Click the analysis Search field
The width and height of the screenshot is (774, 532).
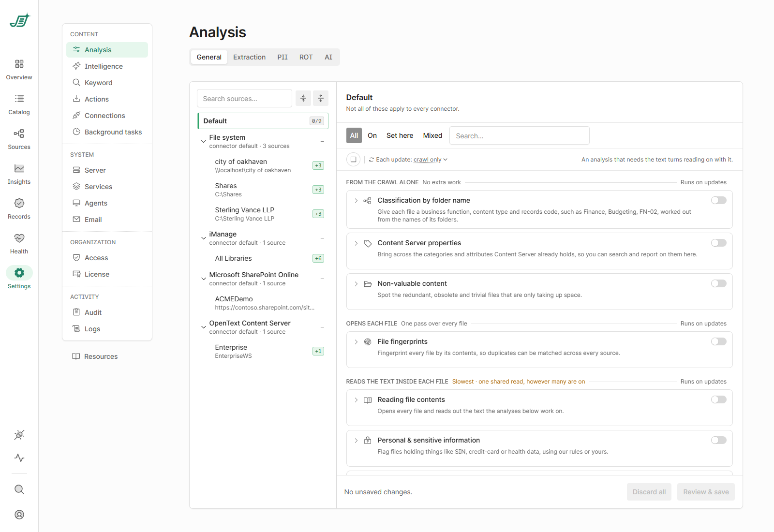click(x=519, y=135)
